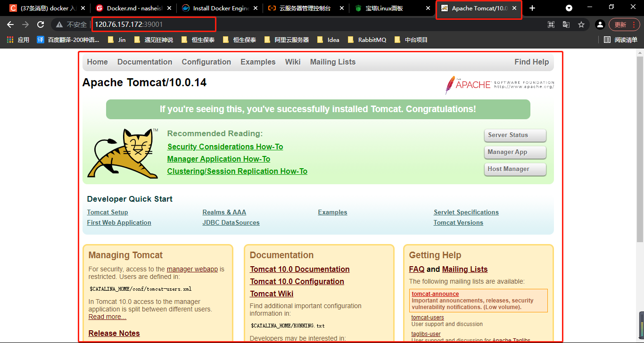Open the Realms & AAA link
This screenshot has height=343, width=644.
tap(224, 212)
